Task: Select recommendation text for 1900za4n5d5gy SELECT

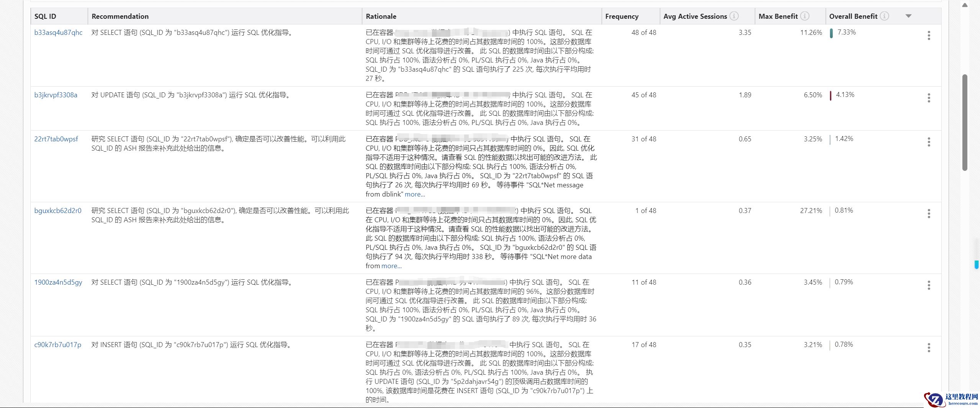Action: point(192,282)
